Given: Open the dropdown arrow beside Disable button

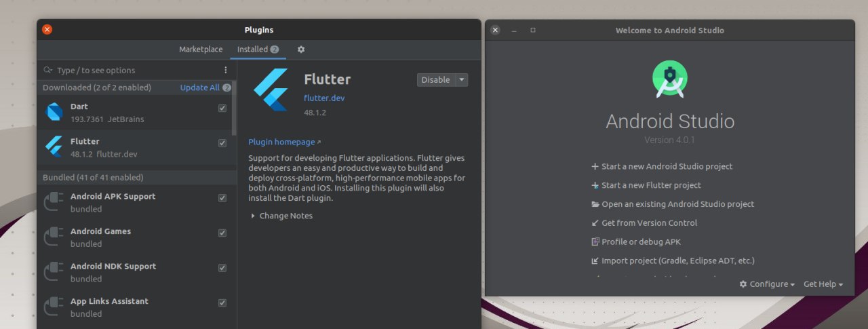Looking at the screenshot, I should [462, 80].
